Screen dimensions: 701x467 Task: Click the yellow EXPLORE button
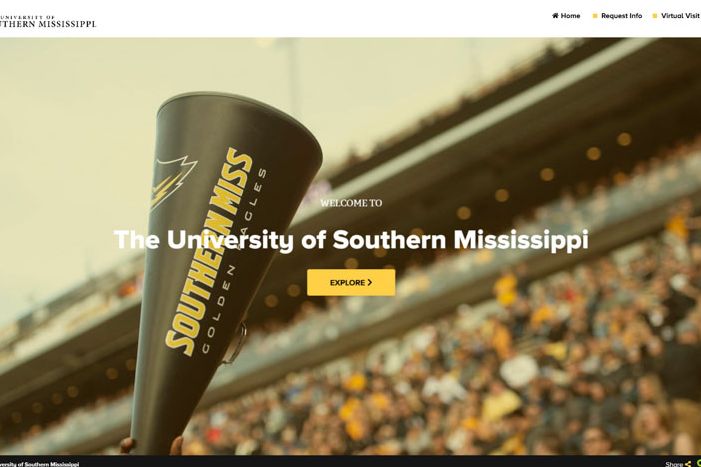point(351,282)
